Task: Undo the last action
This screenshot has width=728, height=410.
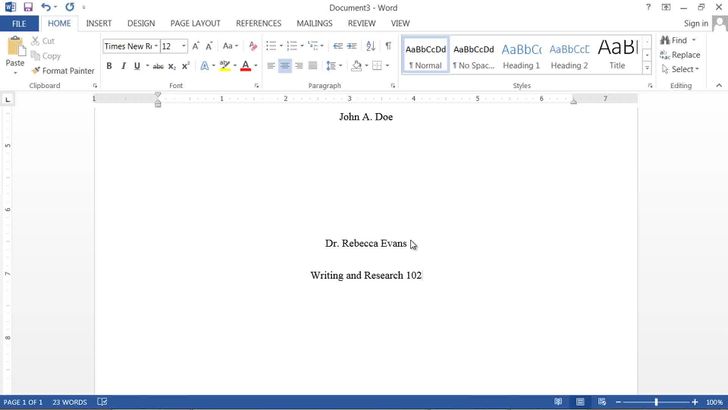Action: (46, 7)
